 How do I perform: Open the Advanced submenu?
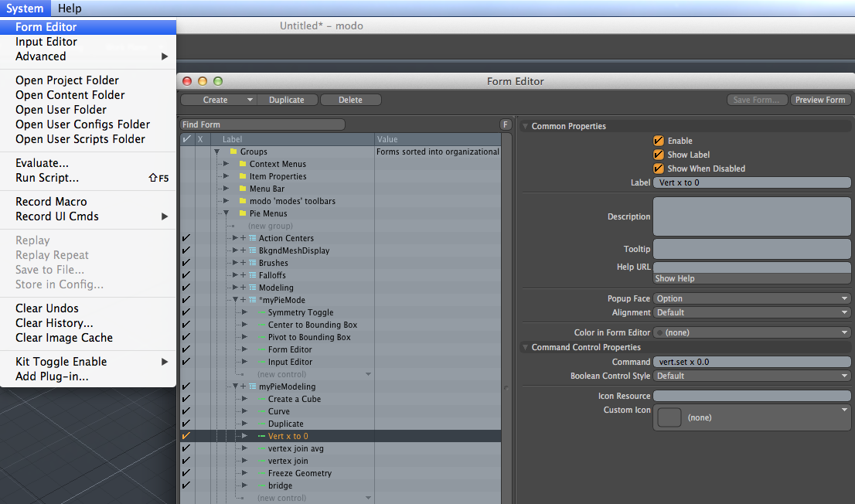[88, 56]
